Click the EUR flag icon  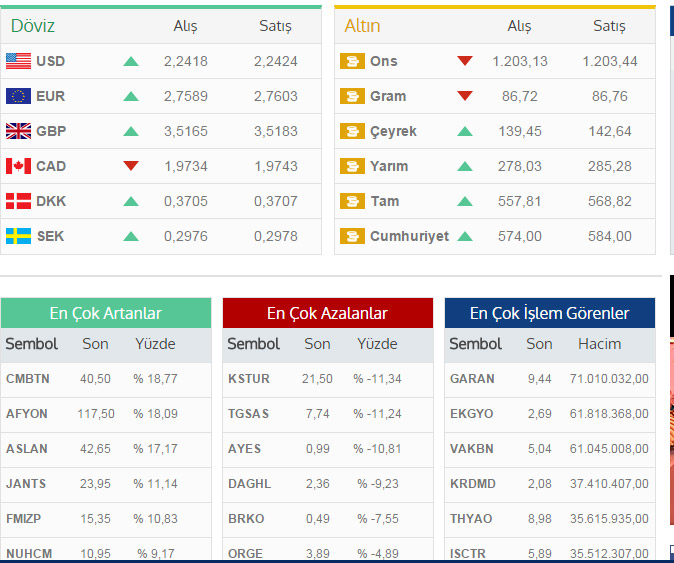18,96
